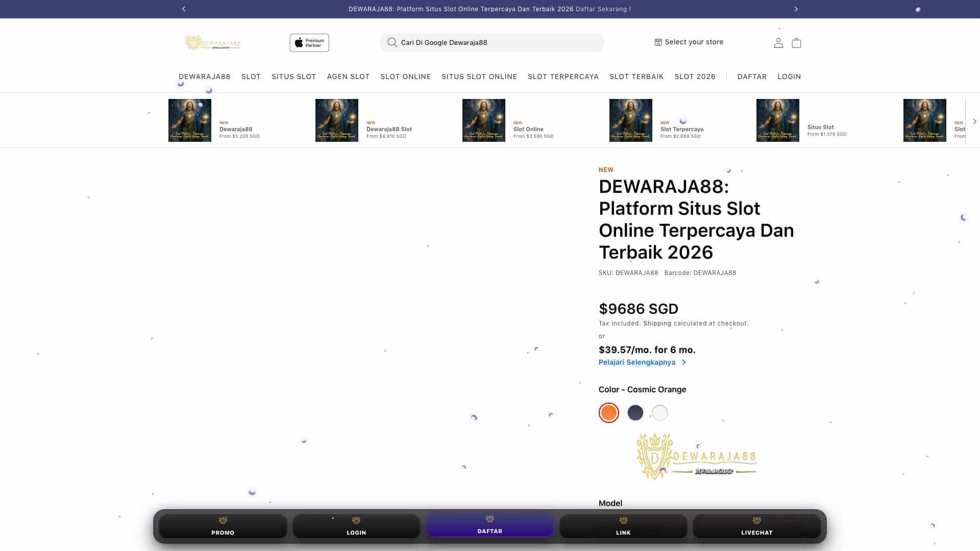Select the Cosmic Orange color swatch
980x551 pixels.
[608, 413]
